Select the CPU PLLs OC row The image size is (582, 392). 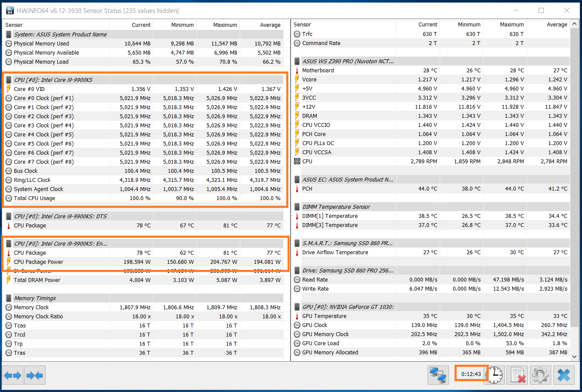point(431,143)
